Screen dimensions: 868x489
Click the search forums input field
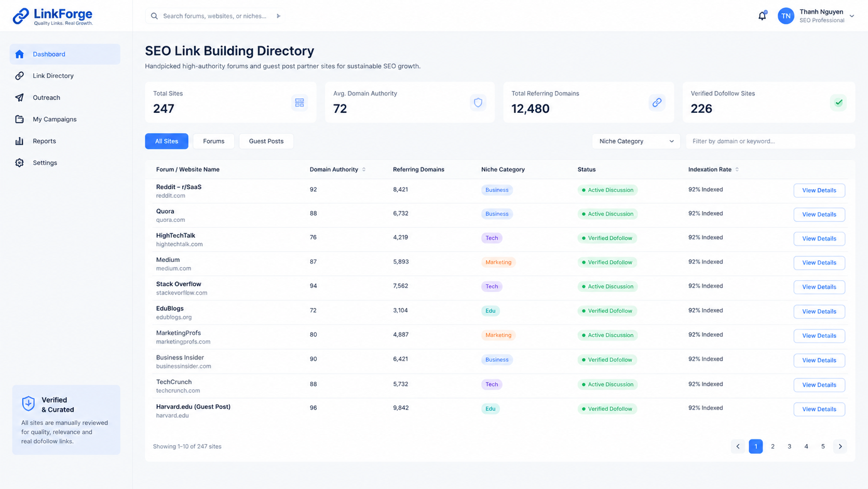[x=214, y=16]
